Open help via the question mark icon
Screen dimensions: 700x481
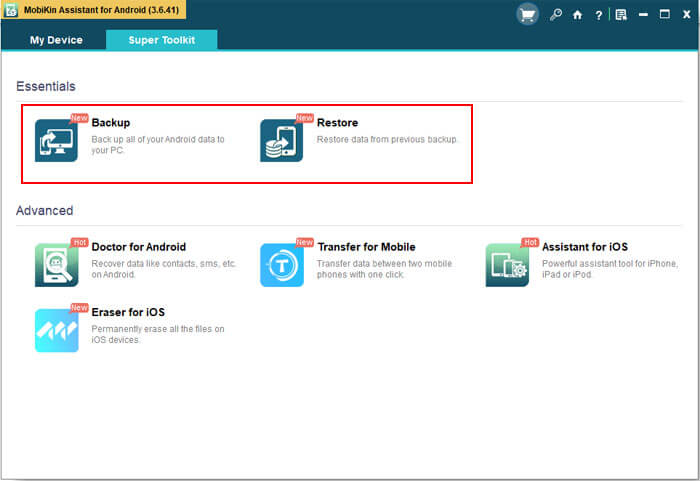(598, 15)
